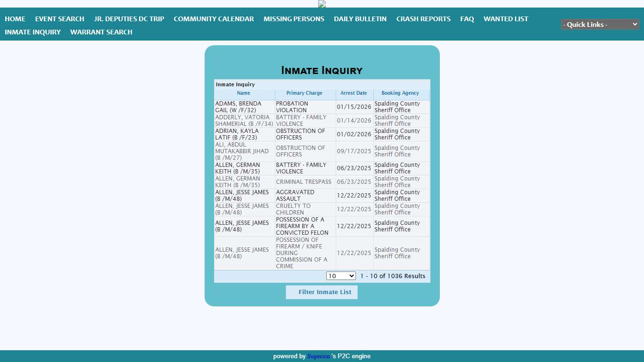Click the Filter Inmate List button
Image resolution: width=644 pixels, height=362 pixels.
322,292
